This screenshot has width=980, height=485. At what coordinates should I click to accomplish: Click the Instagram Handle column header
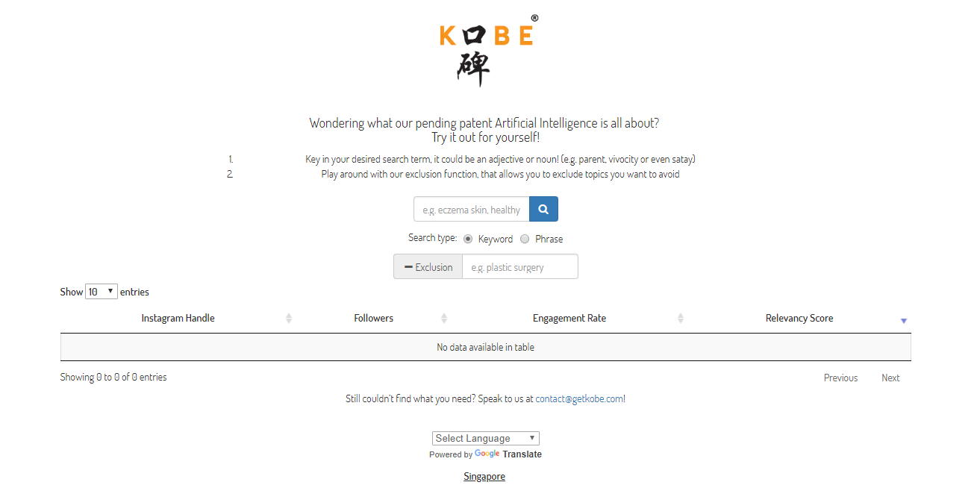tap(178, 319)
